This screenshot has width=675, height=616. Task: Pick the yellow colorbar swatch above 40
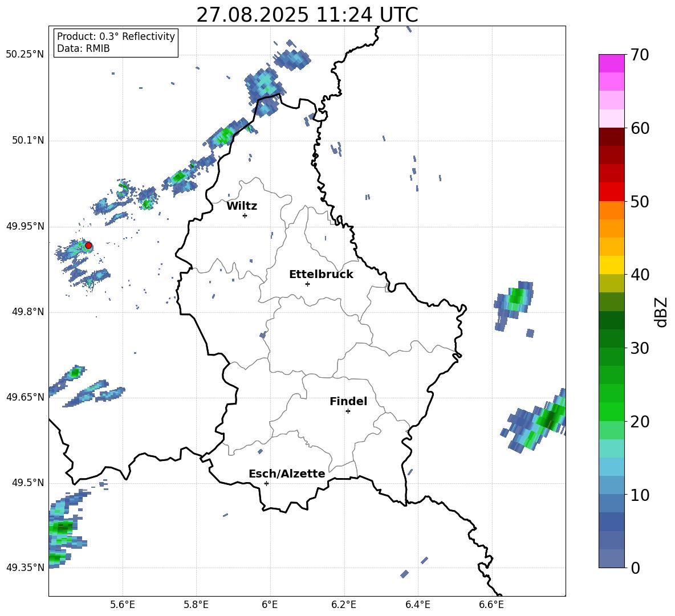tap(611, 265)
